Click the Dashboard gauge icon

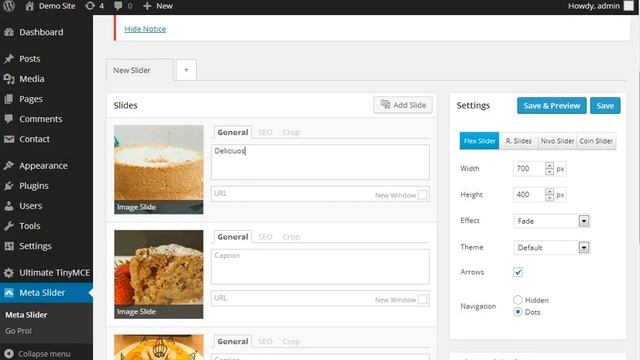[9, 32]
